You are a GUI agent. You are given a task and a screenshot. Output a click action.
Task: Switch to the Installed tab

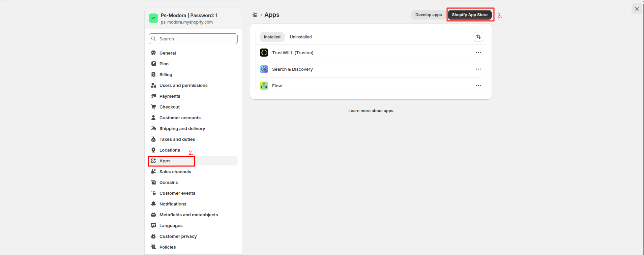click(272, 37)
